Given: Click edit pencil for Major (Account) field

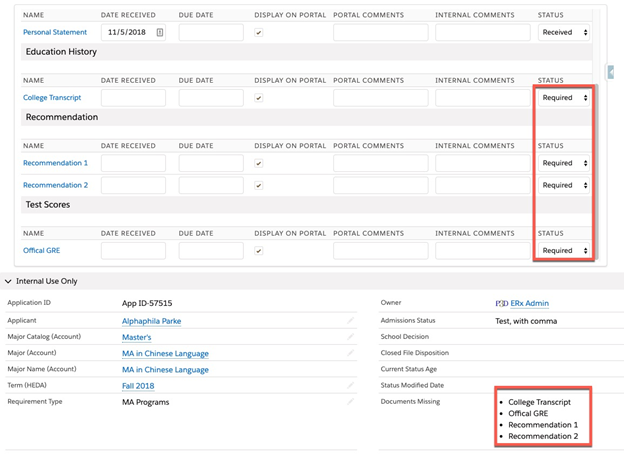Looking at the screenshot, I should (351, 353).
